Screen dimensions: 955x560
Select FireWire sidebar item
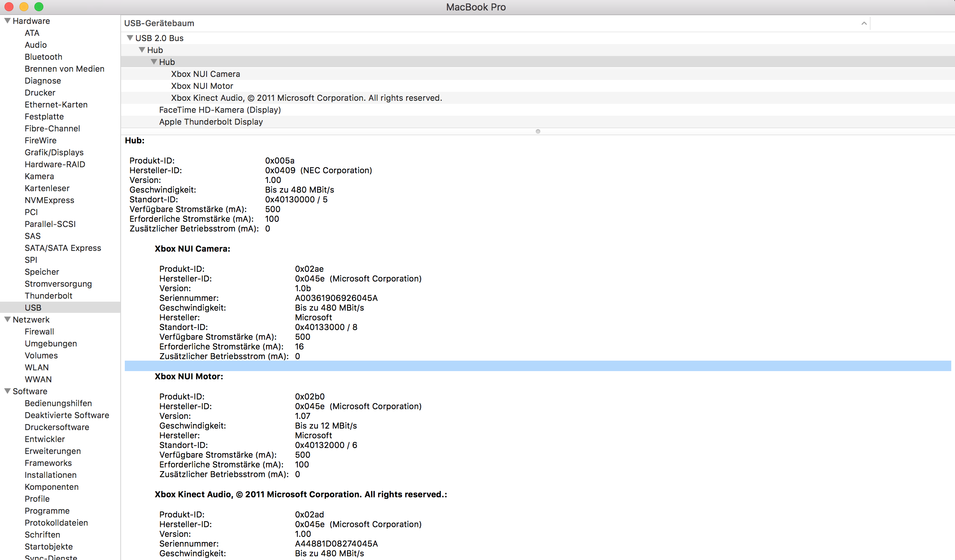click(41, 140)
